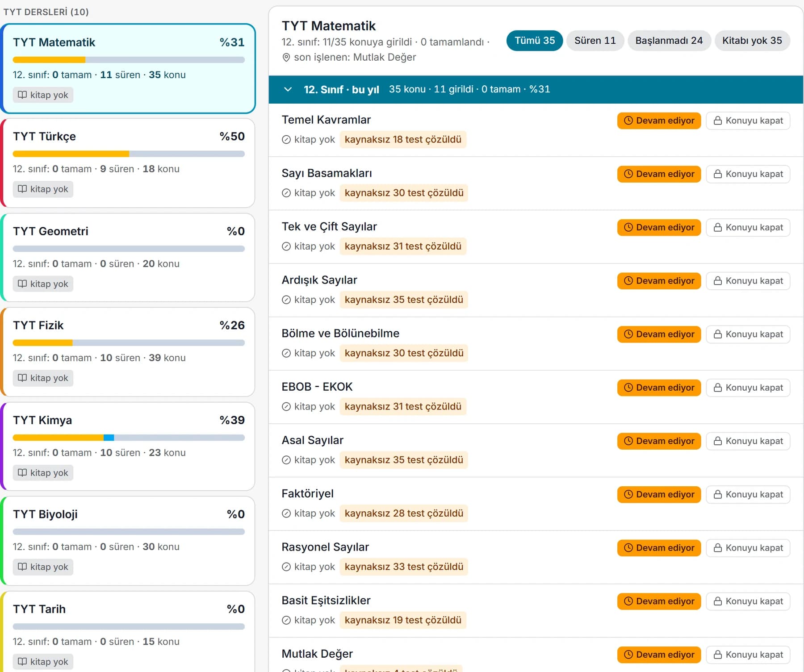Click clock icon on Ardışık Sayılar status
The width and height of the screenshot is (804, 672).
click(x=628, y=281)
